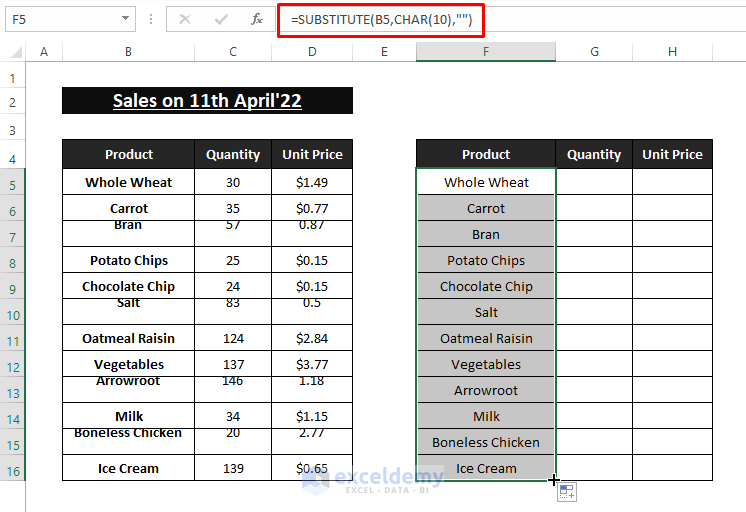This screenshot has width=746, height=512.
Task: Open the Insert Function fx dialog
Action: point(257,19)
